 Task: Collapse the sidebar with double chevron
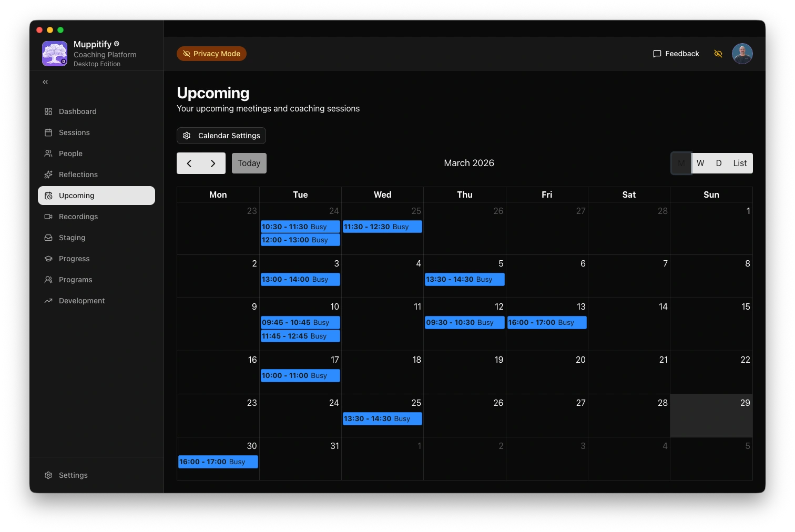click(x=45, y=82)
